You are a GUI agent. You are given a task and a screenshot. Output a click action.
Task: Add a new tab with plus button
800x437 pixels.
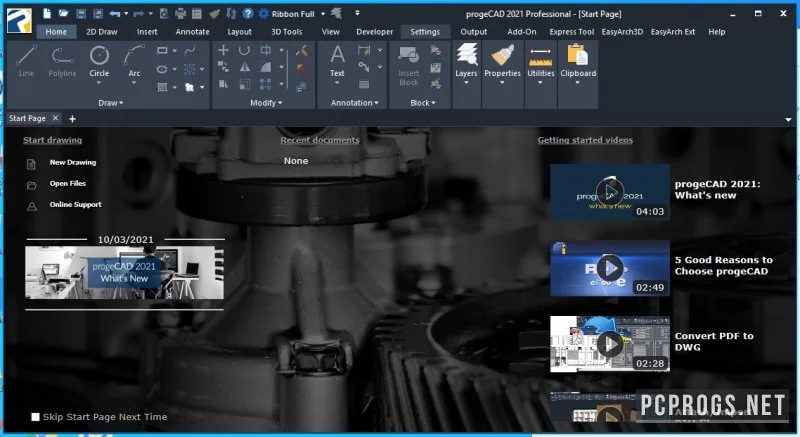(x=72, y=119)
